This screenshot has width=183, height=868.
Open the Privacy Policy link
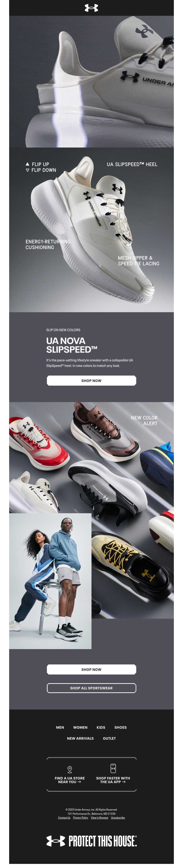tap(81, 818)
